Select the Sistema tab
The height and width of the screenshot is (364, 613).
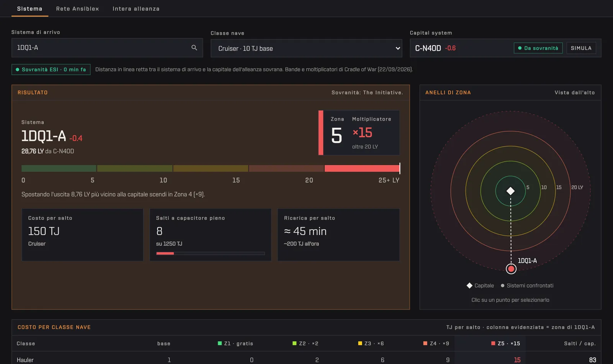(30, 8)
